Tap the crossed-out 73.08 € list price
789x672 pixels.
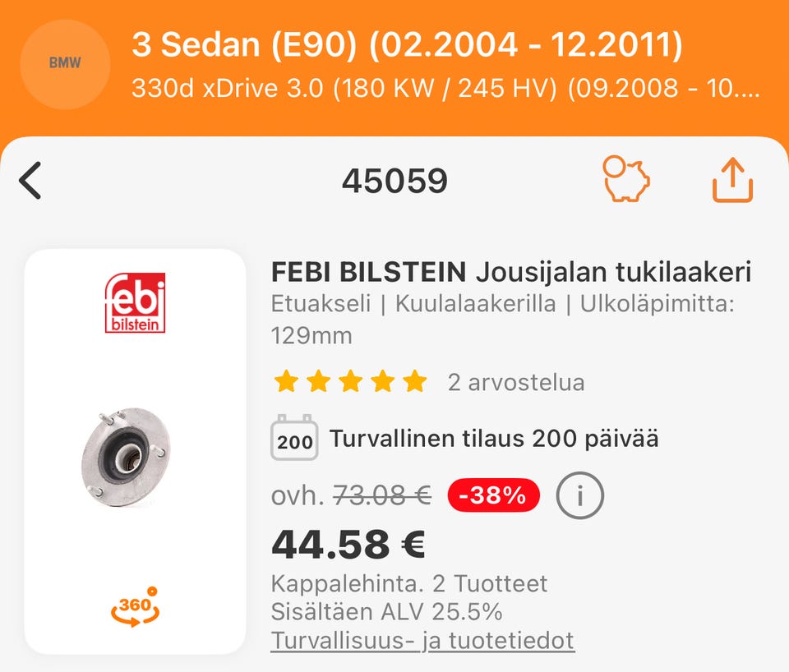pyautogui.click(x=381, y=495)
